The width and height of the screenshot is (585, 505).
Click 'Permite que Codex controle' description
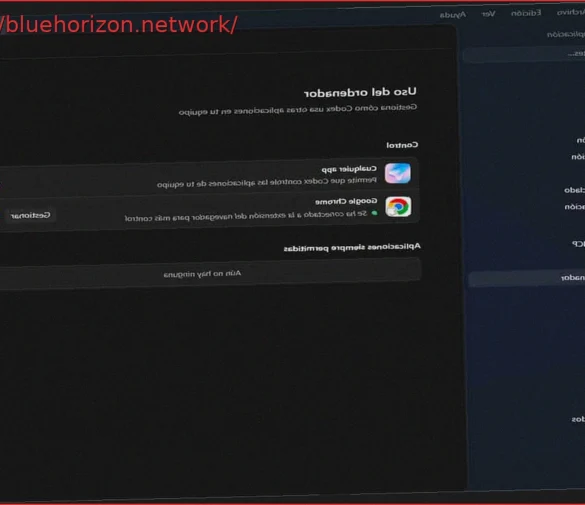coord(267,182)
